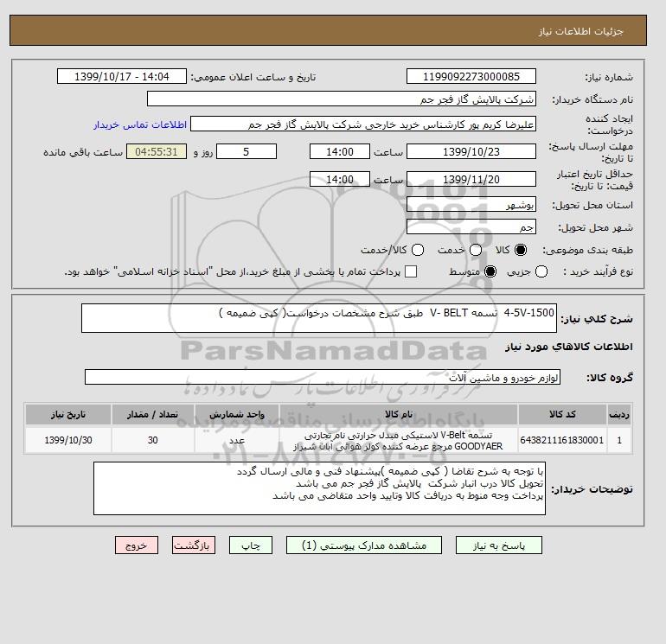Click the response deadline date 1399/10/23
This screenshot has height=644, width=666.
471,151
